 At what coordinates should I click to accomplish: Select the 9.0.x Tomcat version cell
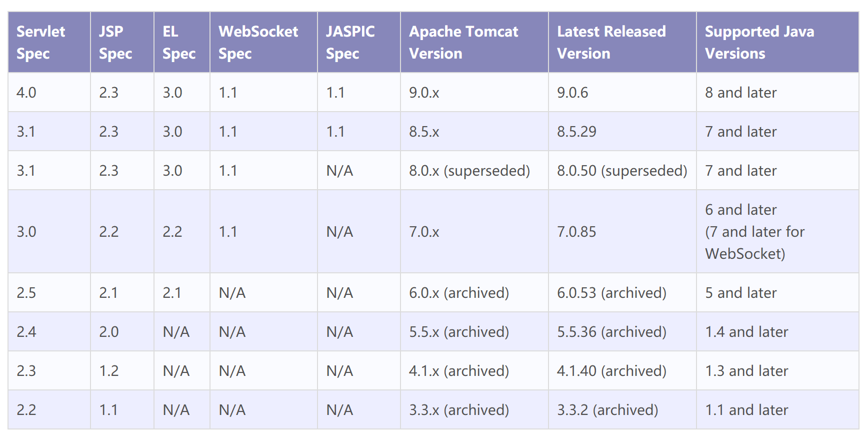click(x=424, y=93)
